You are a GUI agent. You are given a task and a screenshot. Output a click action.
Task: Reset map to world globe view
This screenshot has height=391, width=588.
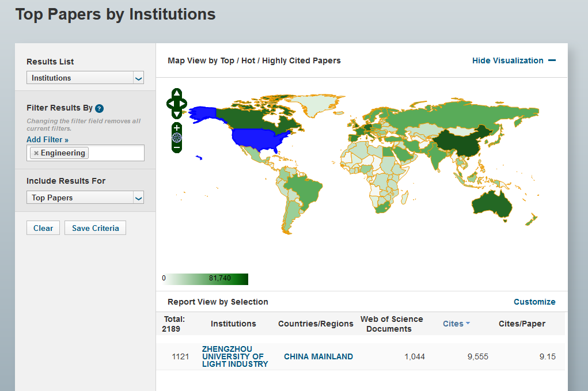pyautogui.click(x=177, y=138)
